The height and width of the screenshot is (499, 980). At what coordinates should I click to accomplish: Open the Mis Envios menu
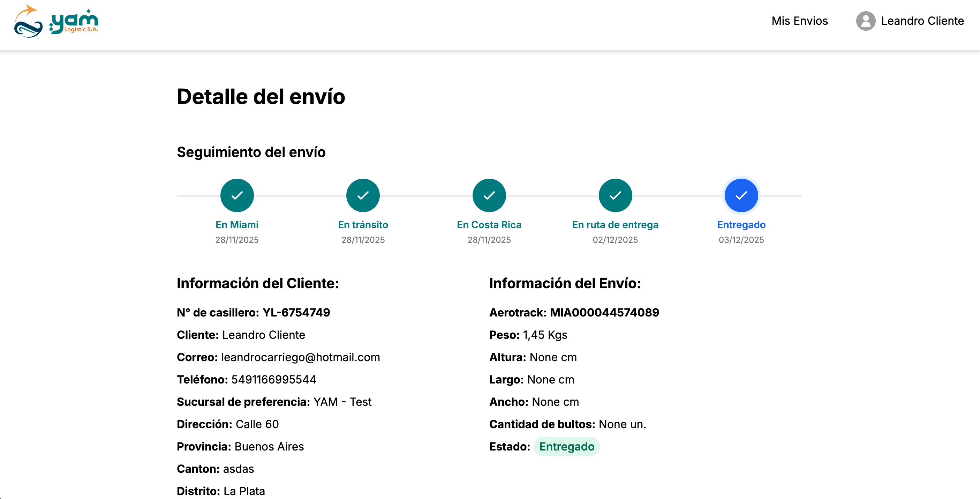click(x=799, y=21)
